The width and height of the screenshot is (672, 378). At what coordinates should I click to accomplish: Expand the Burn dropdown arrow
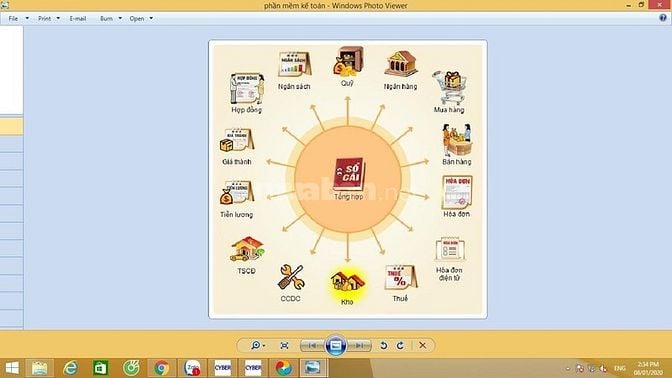(x=120, y=18)
